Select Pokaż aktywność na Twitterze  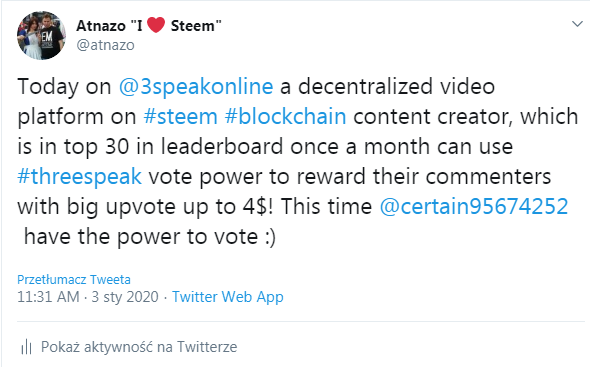[139, 347]
